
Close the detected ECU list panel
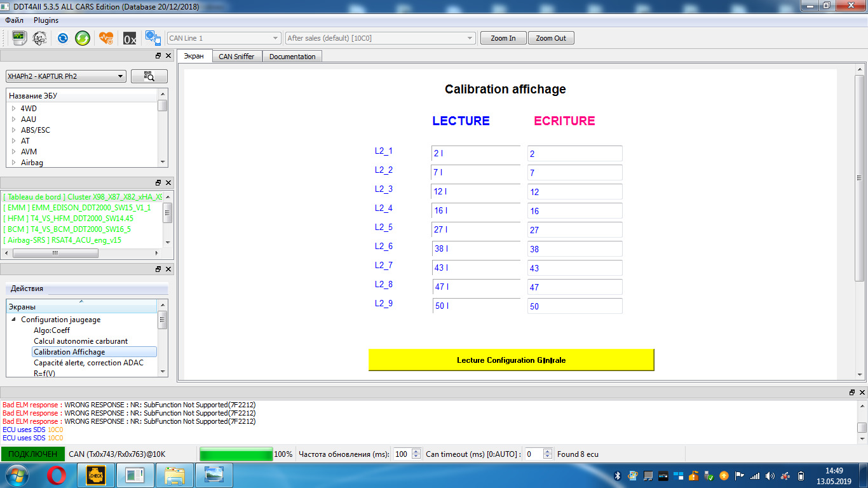(x=168, y=182)
